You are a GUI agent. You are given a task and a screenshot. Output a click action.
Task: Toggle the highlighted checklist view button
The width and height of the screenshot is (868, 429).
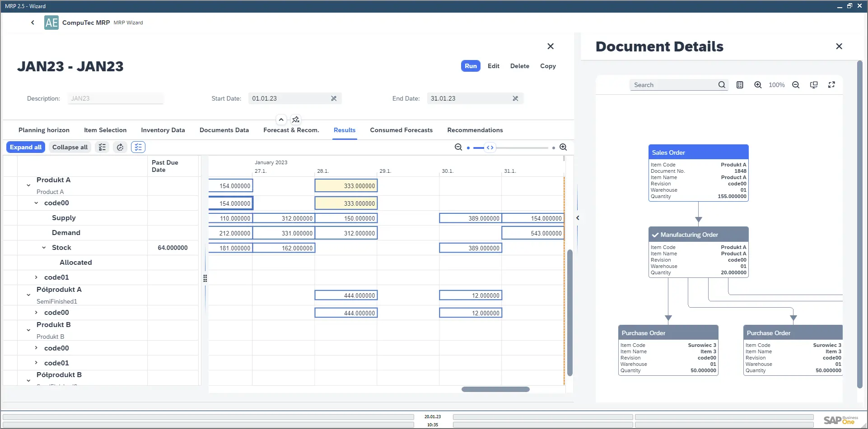tap(138, 147)
